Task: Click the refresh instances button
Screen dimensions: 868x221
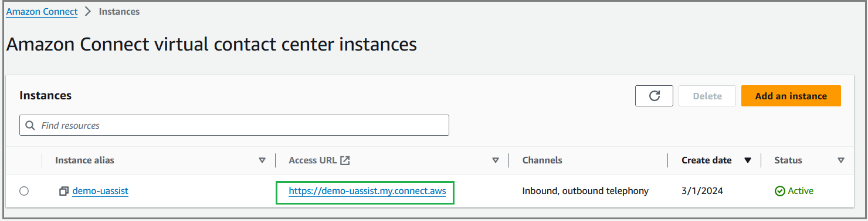Action: coord(654,96)
